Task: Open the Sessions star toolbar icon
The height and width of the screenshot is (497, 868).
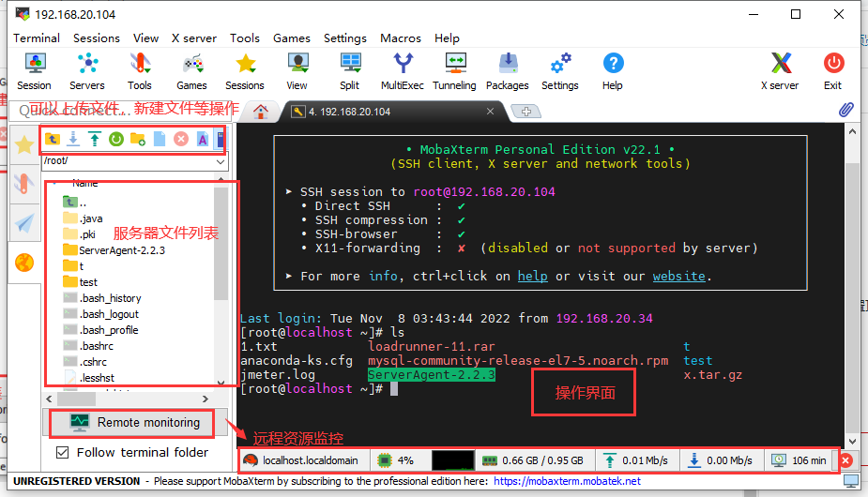Action: click(245, 71)
